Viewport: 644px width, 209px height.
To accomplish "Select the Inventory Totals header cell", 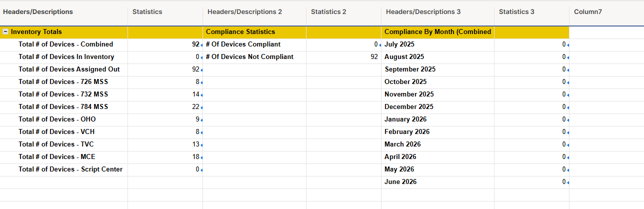I will 63,32.
